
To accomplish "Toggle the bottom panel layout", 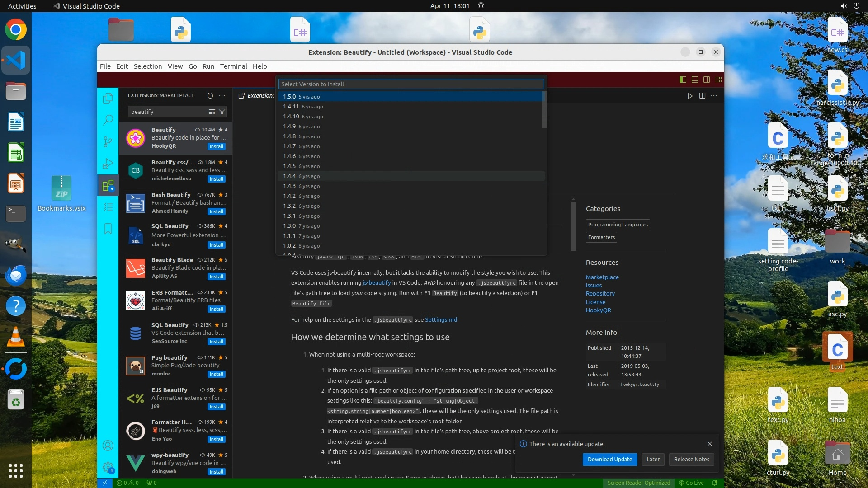I will (x=694, y=80).
